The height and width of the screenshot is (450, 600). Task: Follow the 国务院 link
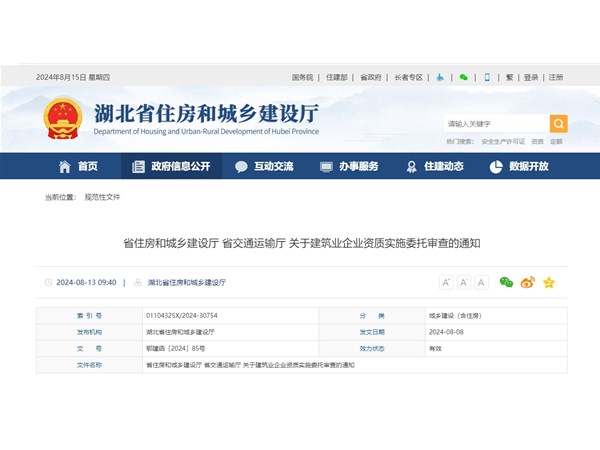[303, 77]
